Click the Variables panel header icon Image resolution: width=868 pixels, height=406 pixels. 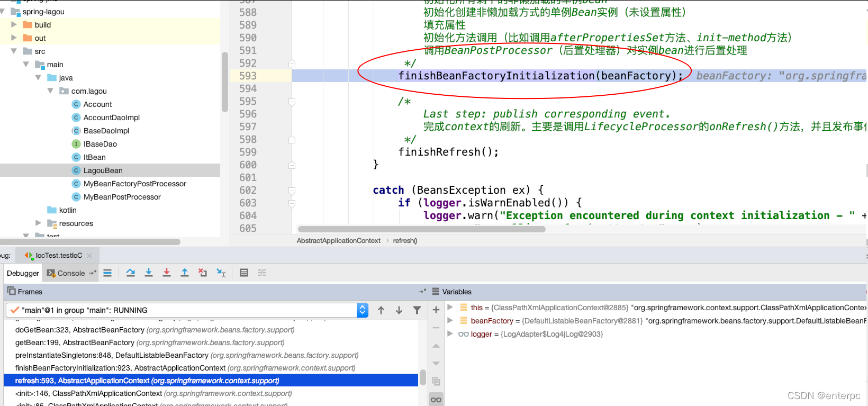436,292
